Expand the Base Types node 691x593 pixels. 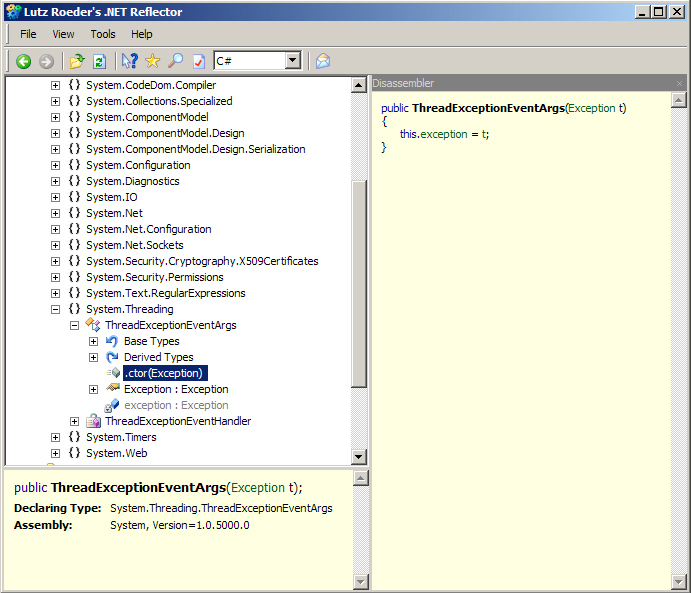[93, 341]
